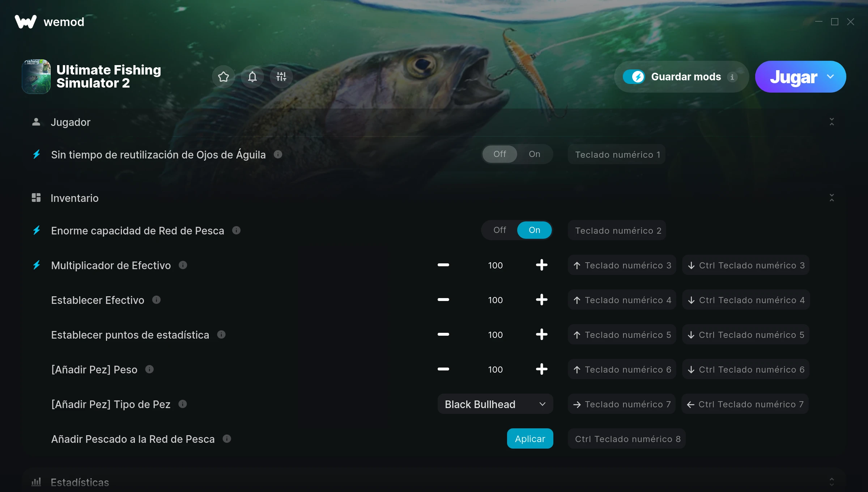
Task: Open the Jugar button dropdown arrow
Action: pyautogui.click(x=830, y=77)
